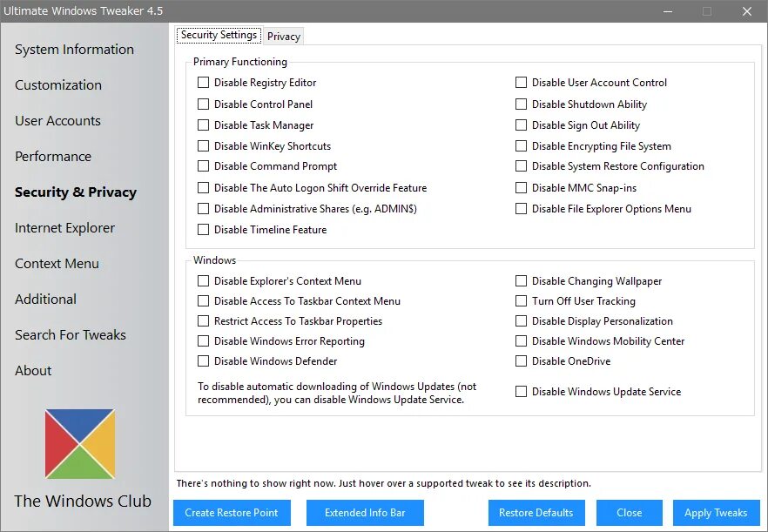768x532 pixels.
Task: Click Apply Tweaks button
Action: click(x=716, y=513)
